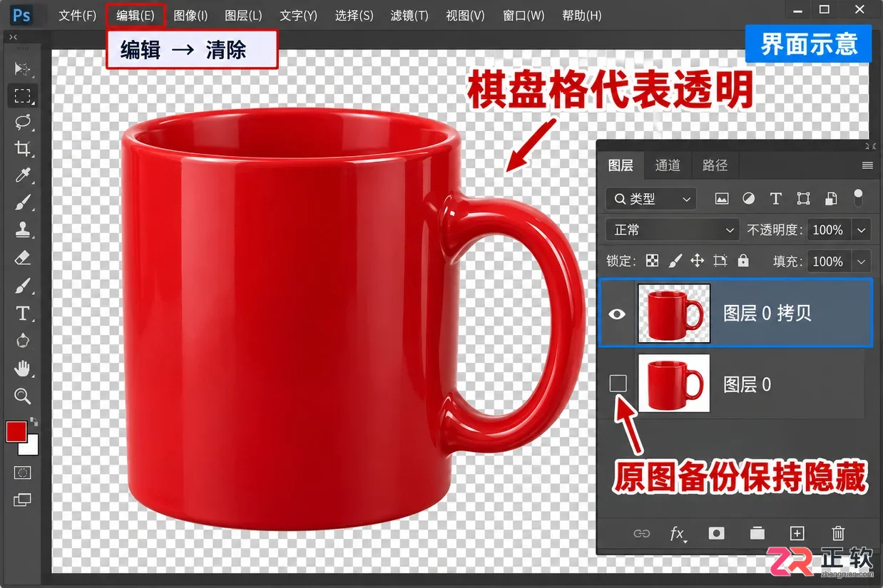Open the fx layer style menu
Image resolution: width=883 pixels, height=588 pixels.
point(678,534)
